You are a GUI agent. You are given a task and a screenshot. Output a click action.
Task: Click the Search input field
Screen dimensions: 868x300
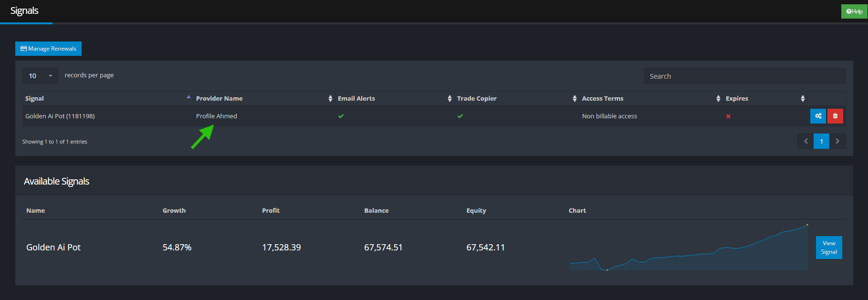[x=744, y=76]
